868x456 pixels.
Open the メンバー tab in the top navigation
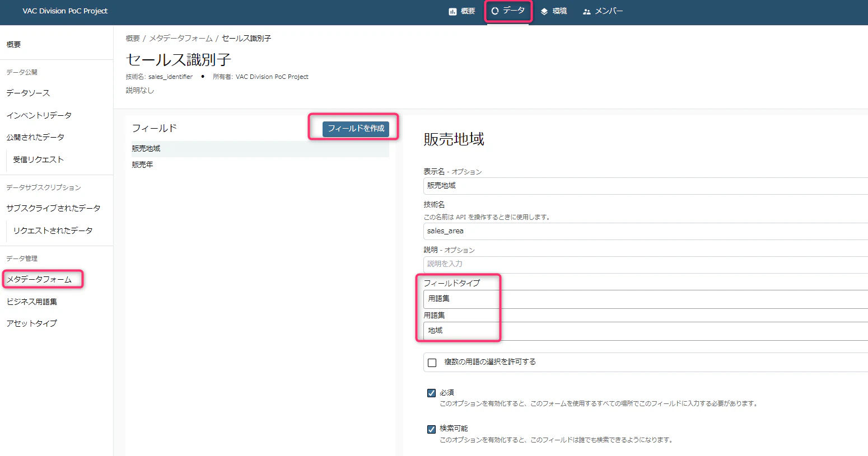click(x=603, y=11)
